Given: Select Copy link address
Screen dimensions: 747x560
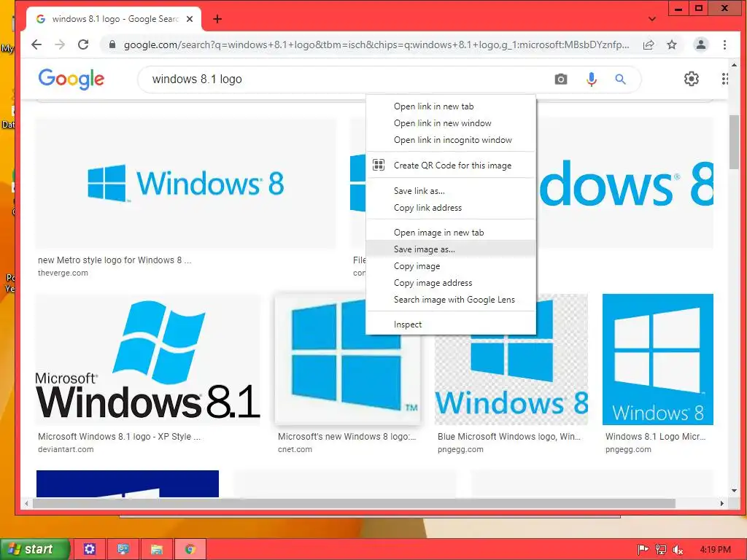Looking at the screenshot, I should point(451,208).
